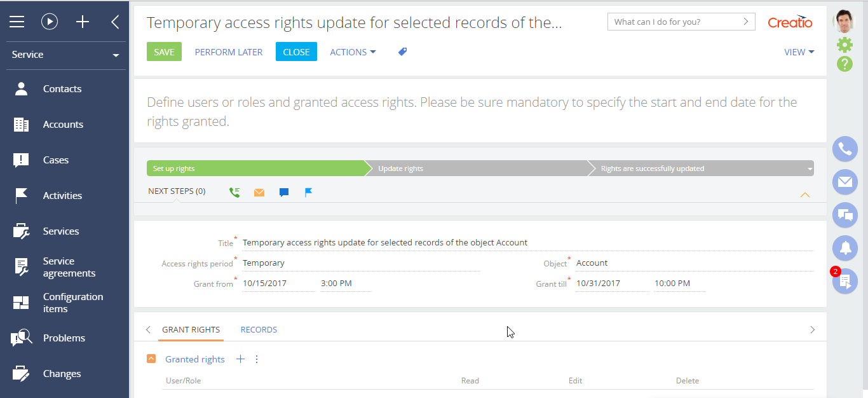
Task: Open the green settings gear icon
Action: (x=844, y=45)
